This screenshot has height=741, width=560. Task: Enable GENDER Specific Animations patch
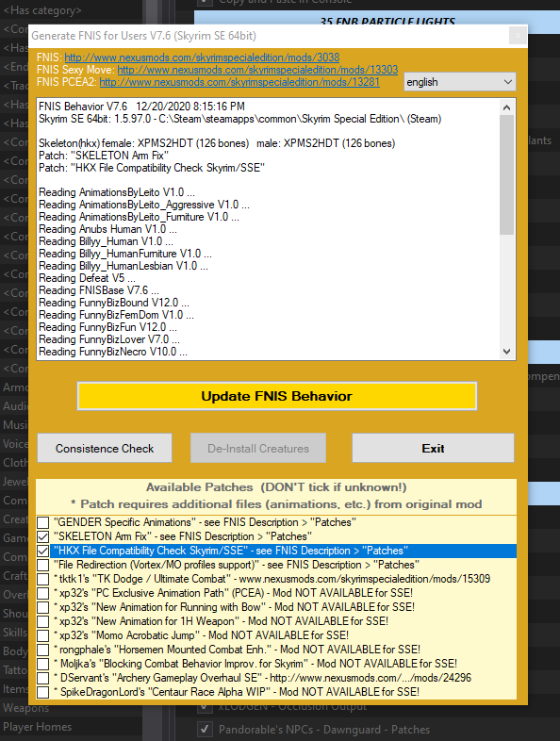point(43,522)
